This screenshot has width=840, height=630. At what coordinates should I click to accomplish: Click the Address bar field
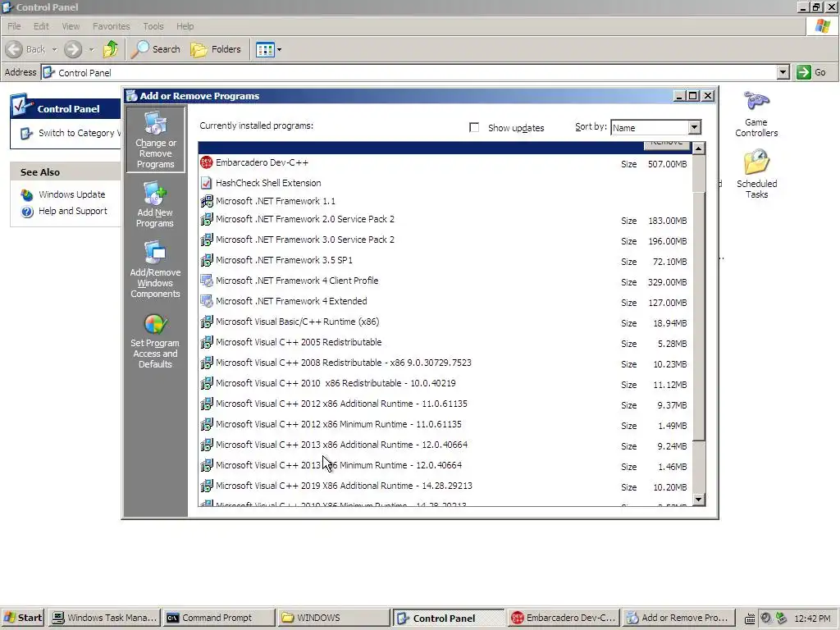pos(409,72)
